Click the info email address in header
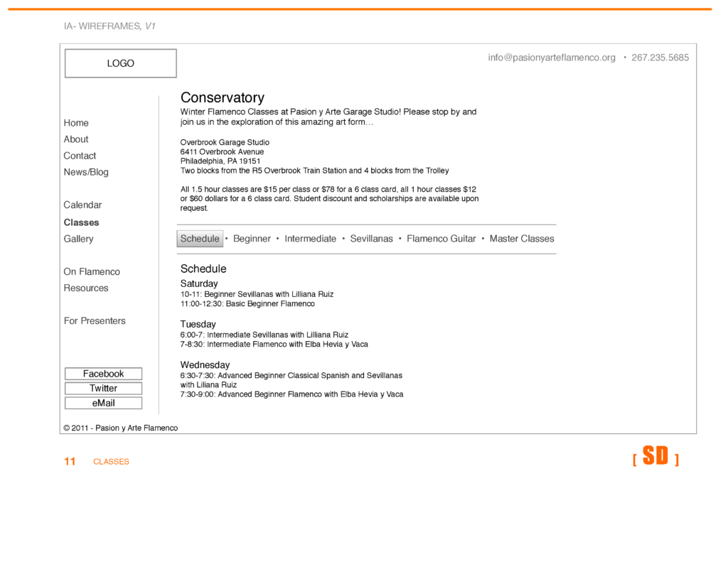 coord(552,58)
